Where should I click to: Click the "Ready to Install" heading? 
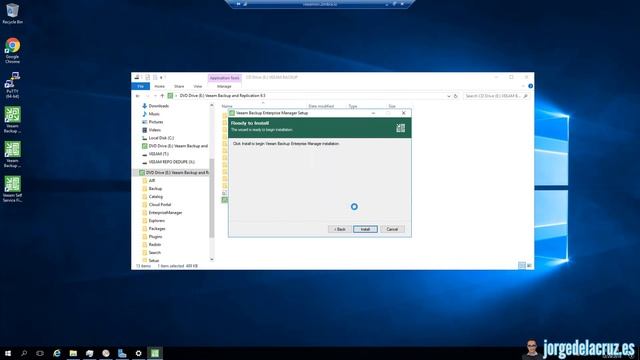[250, 123]
